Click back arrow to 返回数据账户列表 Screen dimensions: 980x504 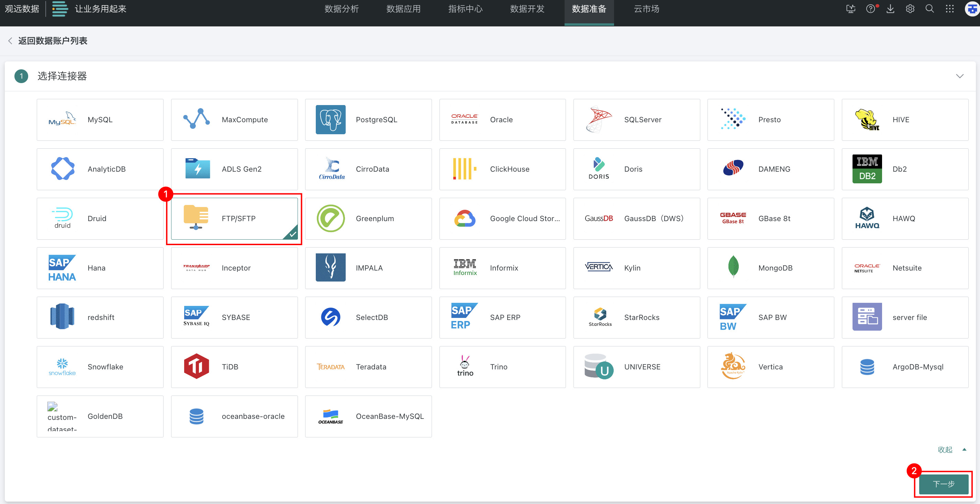[10, 41]
